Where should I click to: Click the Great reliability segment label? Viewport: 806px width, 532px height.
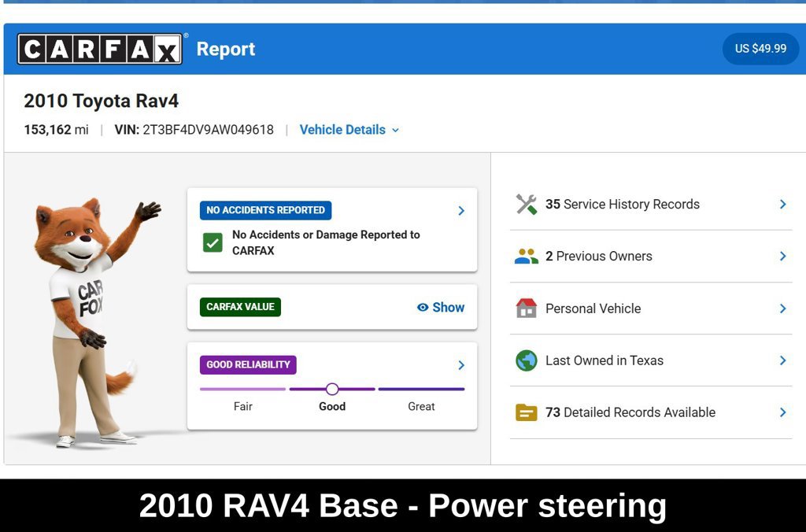(422, 406)
